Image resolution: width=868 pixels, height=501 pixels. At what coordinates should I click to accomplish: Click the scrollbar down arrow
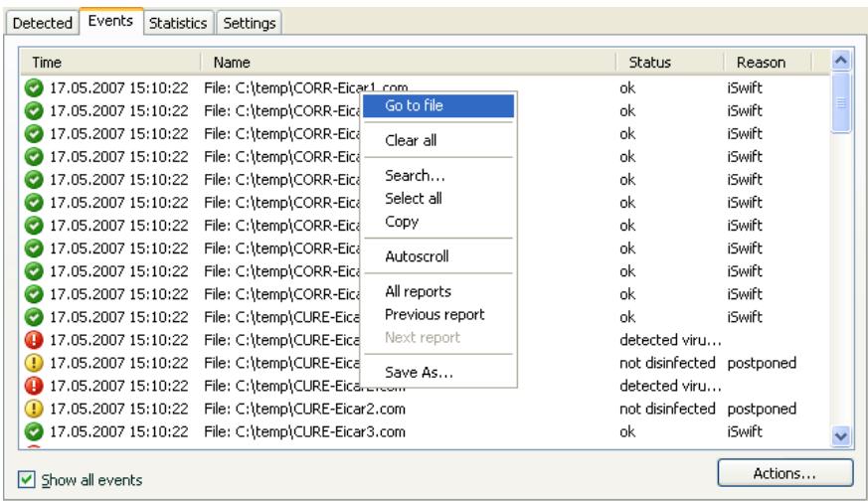pyautogui.click(x=841, y=436)
